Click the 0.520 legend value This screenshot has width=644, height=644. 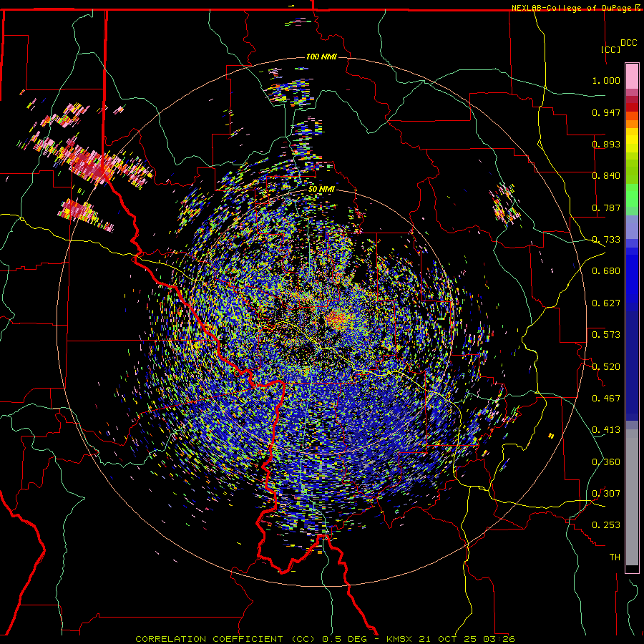pyautogui.click(x=606, y=367)
